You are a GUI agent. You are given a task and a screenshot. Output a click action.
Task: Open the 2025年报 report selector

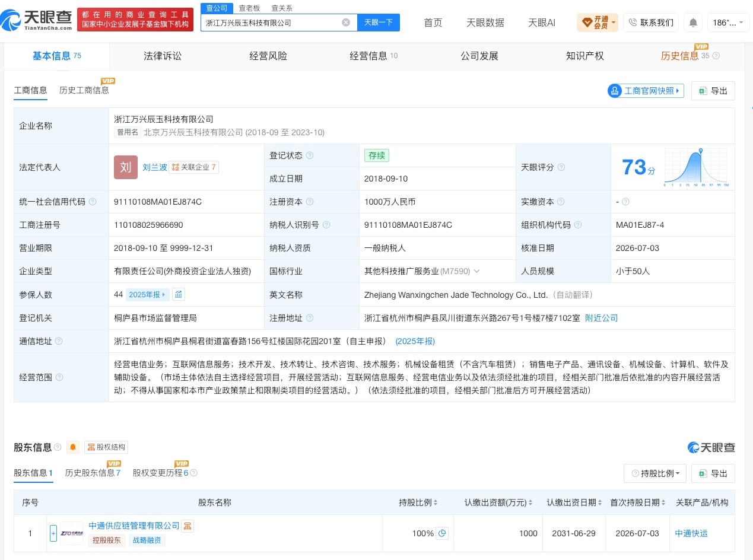coord(148,294)
